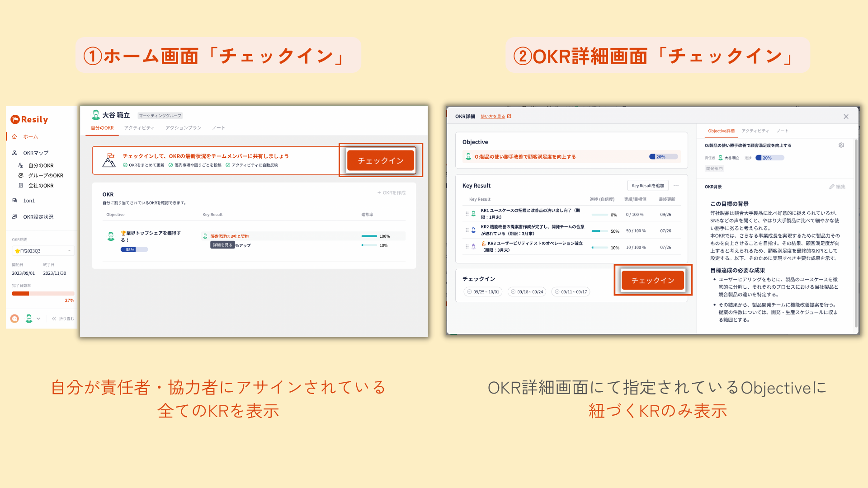Click the KR1 owner avatar

coord(473,214)
